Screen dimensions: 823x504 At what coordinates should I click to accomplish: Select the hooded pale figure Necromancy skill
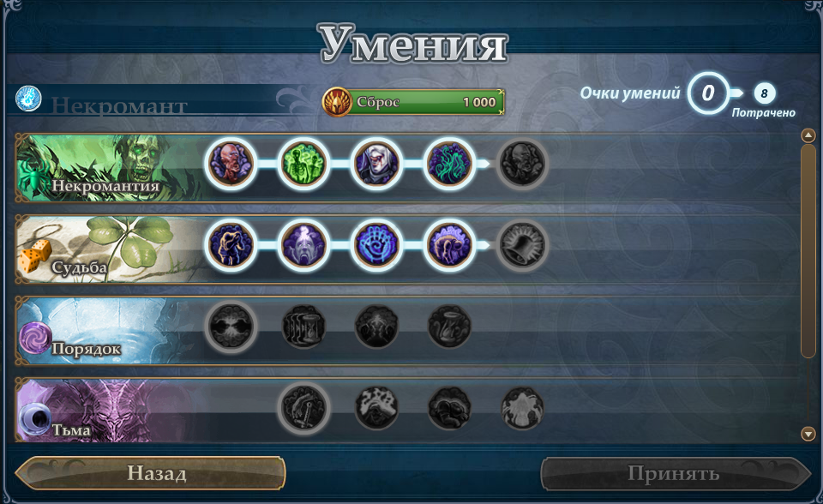375,163
